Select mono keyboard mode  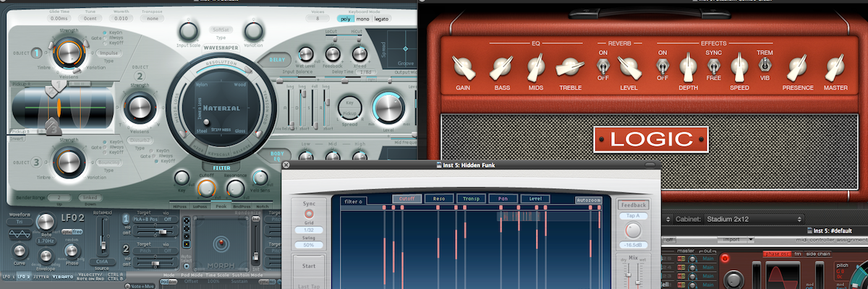coord(363,18)
